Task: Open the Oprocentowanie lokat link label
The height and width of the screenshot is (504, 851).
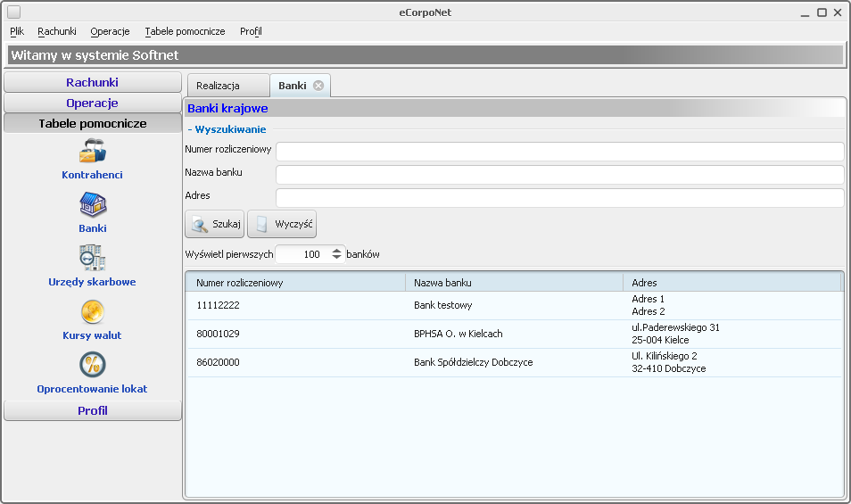Action: (x=92, y=388)
